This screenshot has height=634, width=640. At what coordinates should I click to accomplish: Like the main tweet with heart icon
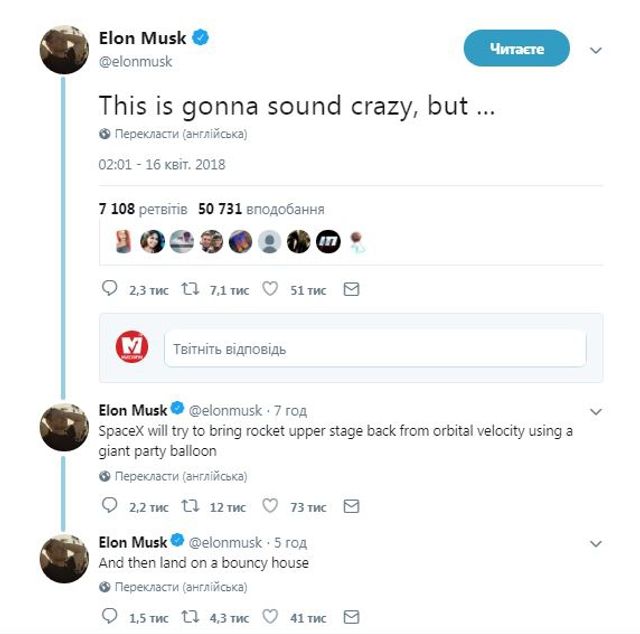(x=269, y=289)
